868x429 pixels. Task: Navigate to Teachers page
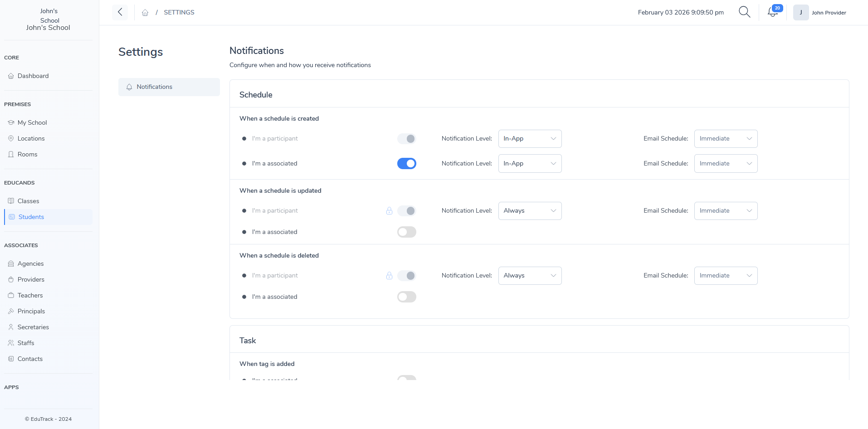click(30, 296)
